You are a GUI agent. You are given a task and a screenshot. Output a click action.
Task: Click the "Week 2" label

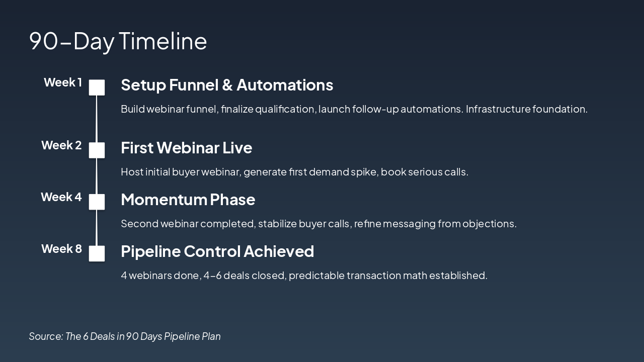(61, 145)
